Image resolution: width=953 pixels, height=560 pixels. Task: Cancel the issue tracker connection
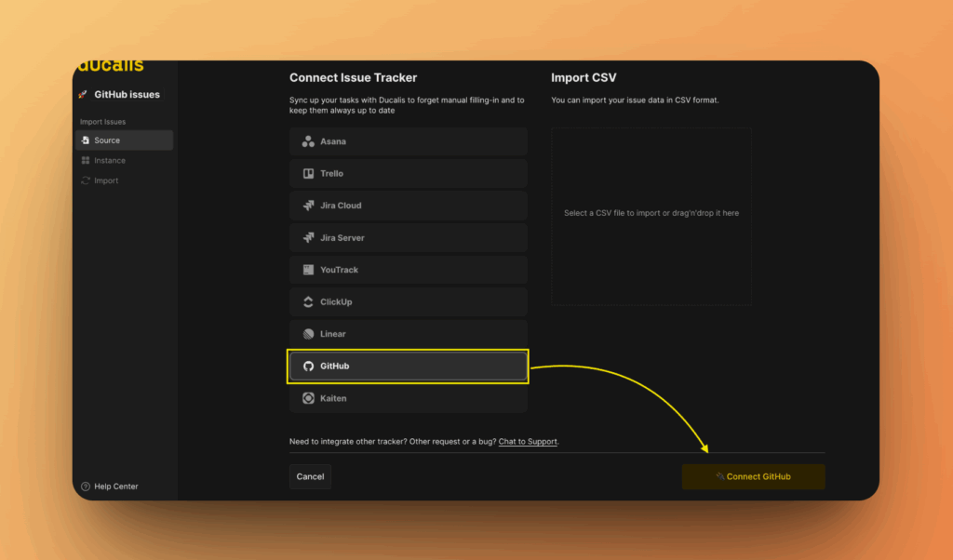[309, 475]
